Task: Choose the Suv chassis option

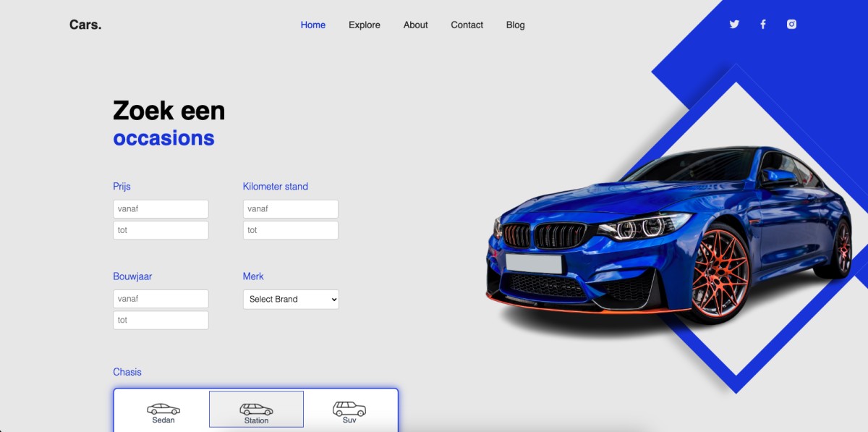Action: (349, 412)
